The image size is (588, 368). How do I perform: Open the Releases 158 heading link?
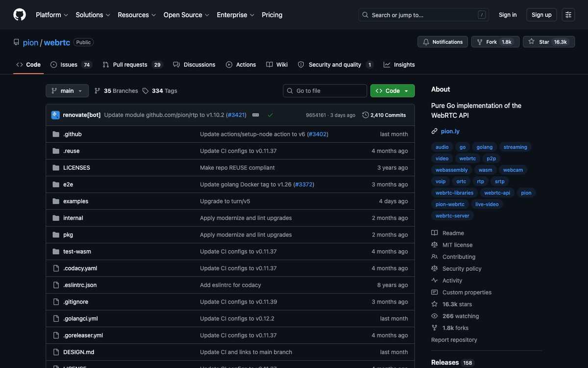point(452,363)
